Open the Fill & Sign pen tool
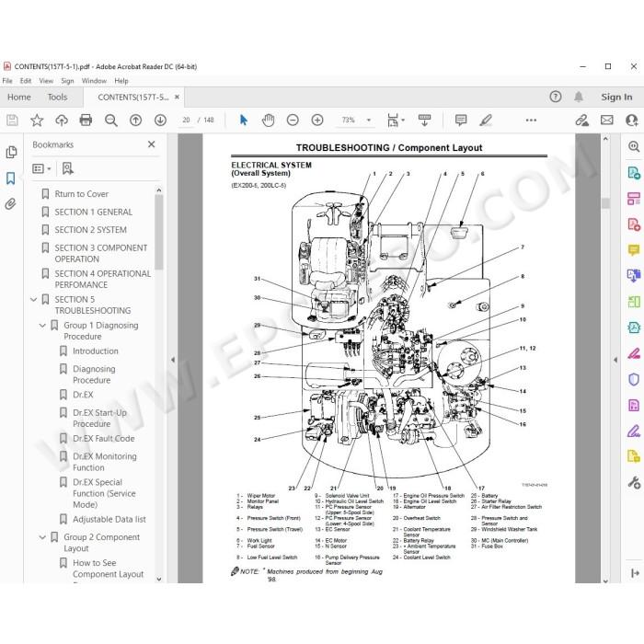The width and height of the screenshot is (644, 644). tap(634, 431)
